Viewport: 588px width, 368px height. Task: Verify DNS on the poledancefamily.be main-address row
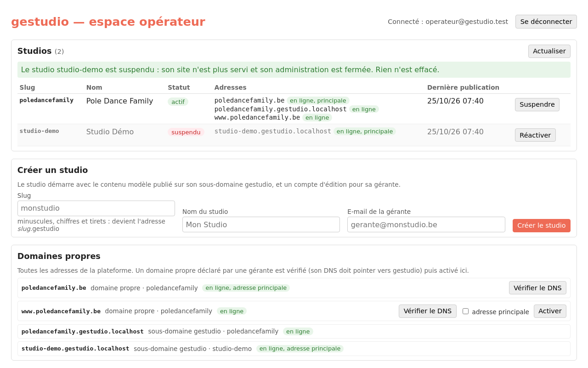tap(537, 288)
